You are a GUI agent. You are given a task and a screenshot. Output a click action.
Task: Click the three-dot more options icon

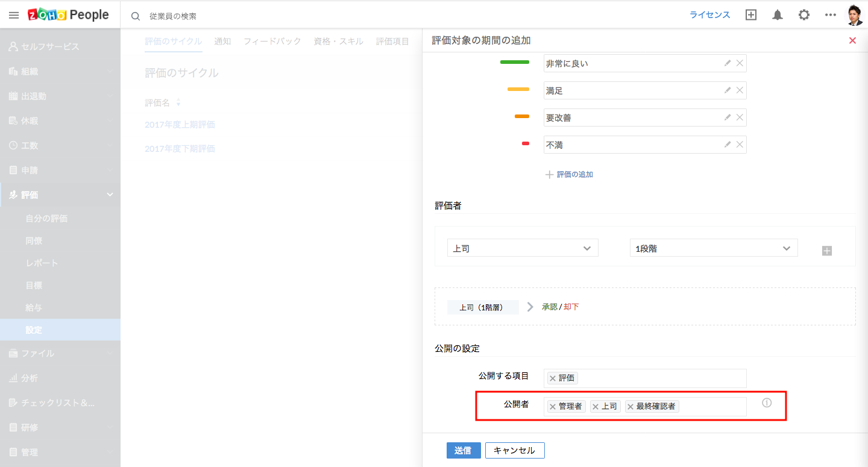click(x=831, y=15)
